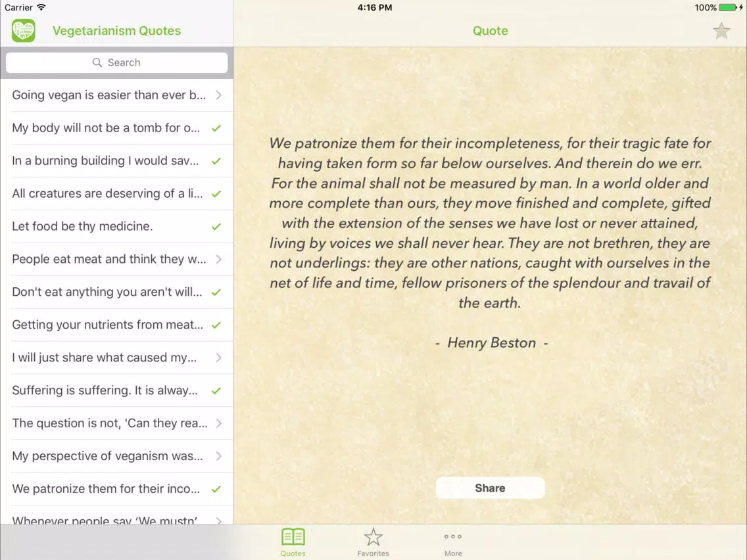Switch to the Favorites tab
Viewport: 747px width, 560px height.
pyautogui.click(x=373, y=542)
